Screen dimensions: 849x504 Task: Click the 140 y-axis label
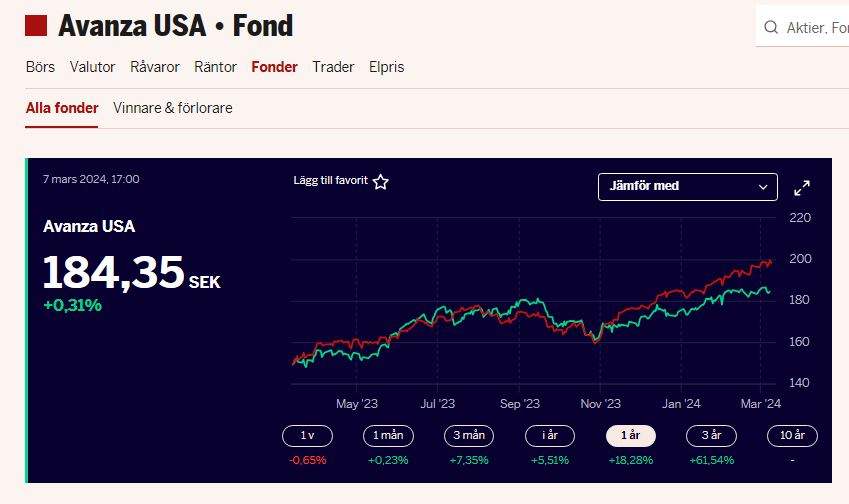pos(799,383)
